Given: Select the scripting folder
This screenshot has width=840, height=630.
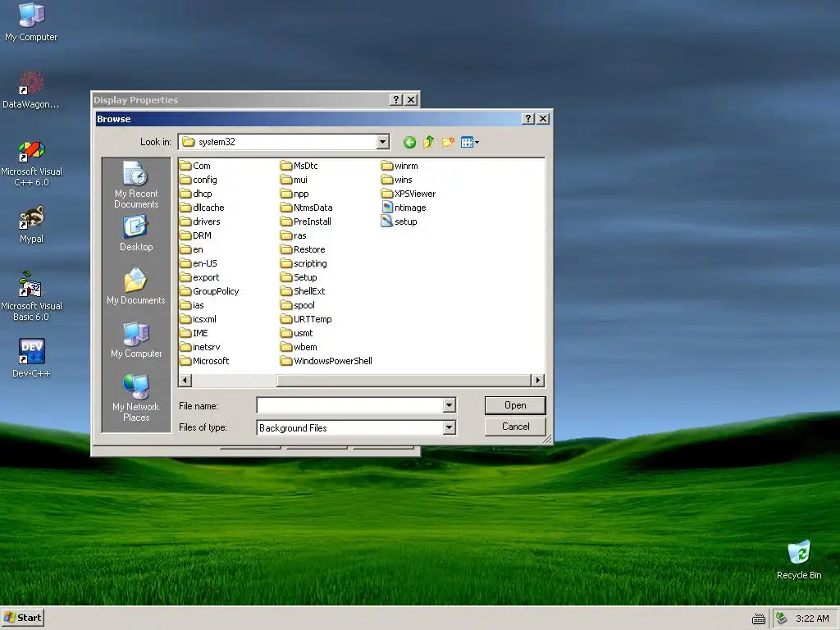Looking at the screenshot, I should click(304, 263).
